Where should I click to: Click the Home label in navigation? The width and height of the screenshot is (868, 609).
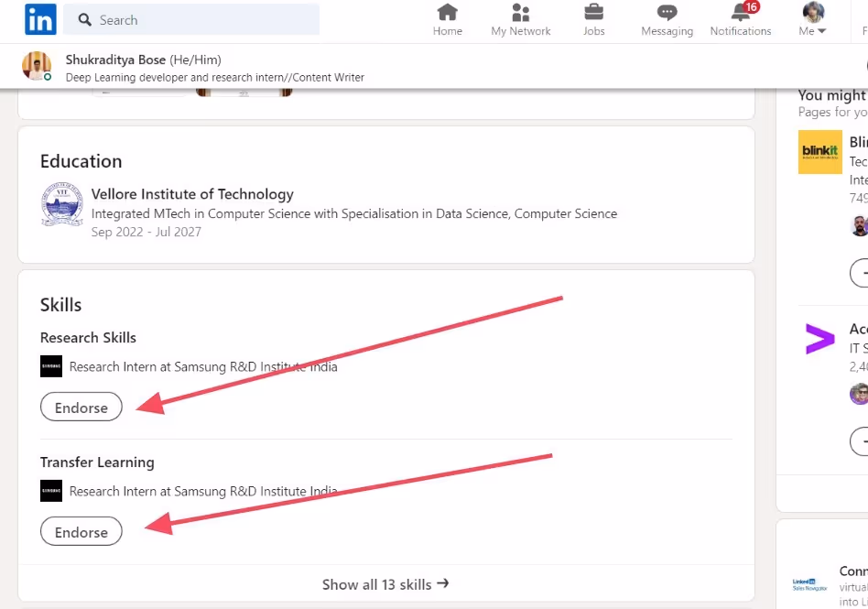pyautogui.click(x=448, y=31)
